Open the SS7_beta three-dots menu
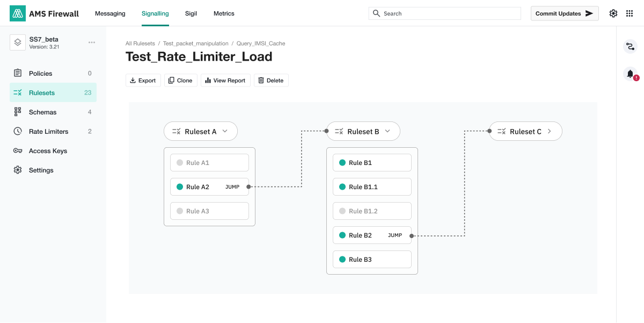Image resolution: width=644 pixels, height=323 pixels. (x=92, y=42)
